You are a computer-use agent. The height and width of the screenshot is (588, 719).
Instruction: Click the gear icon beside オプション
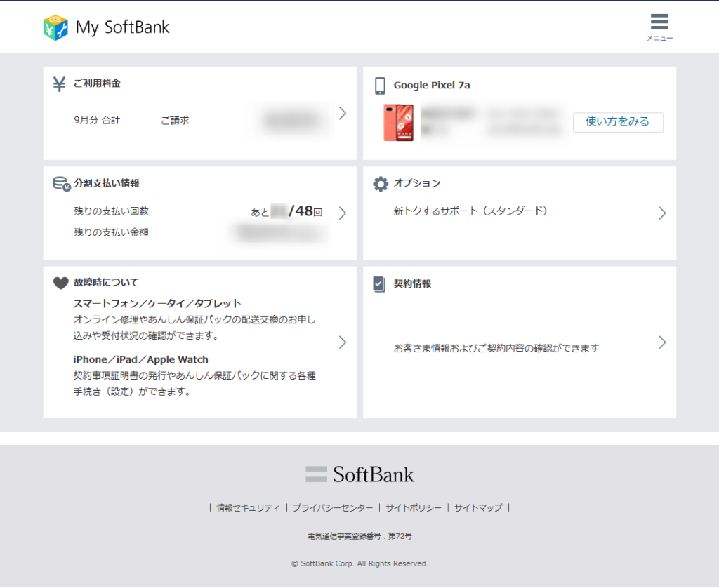[380, 184]
